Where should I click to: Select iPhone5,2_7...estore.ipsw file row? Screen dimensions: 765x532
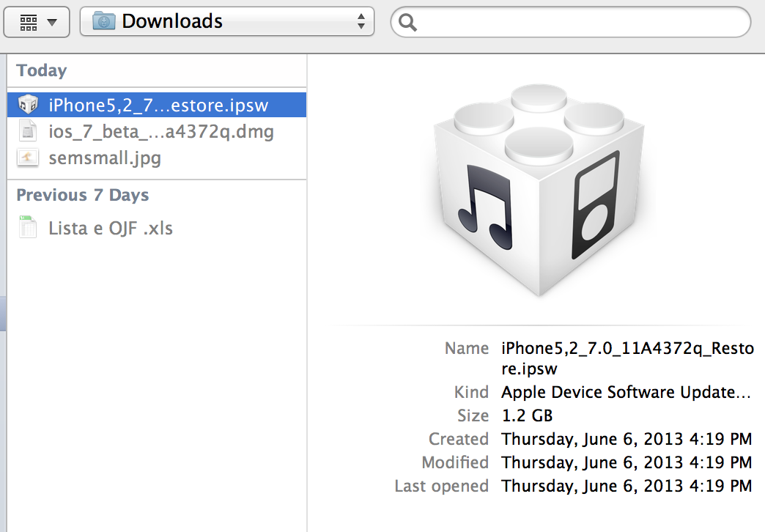[x=157, y=105]
